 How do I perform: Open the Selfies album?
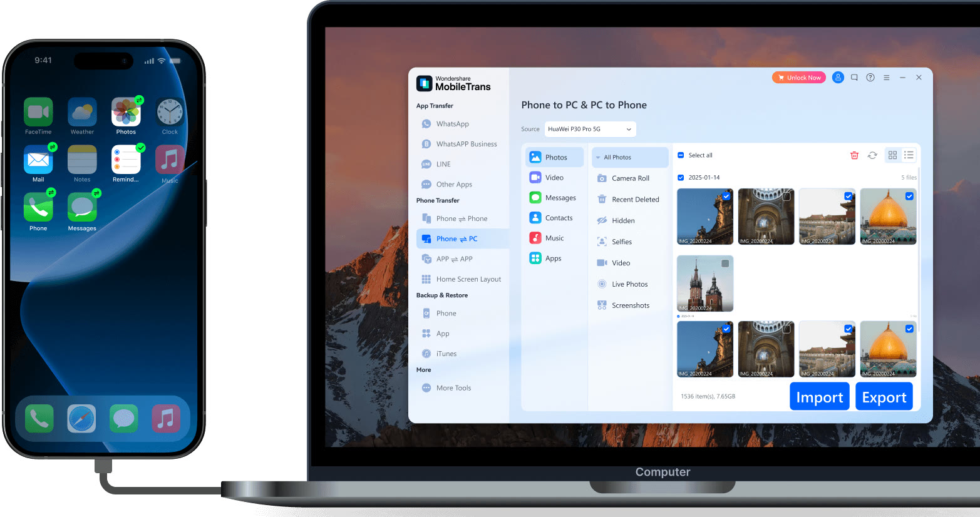[x=615, y=242]
